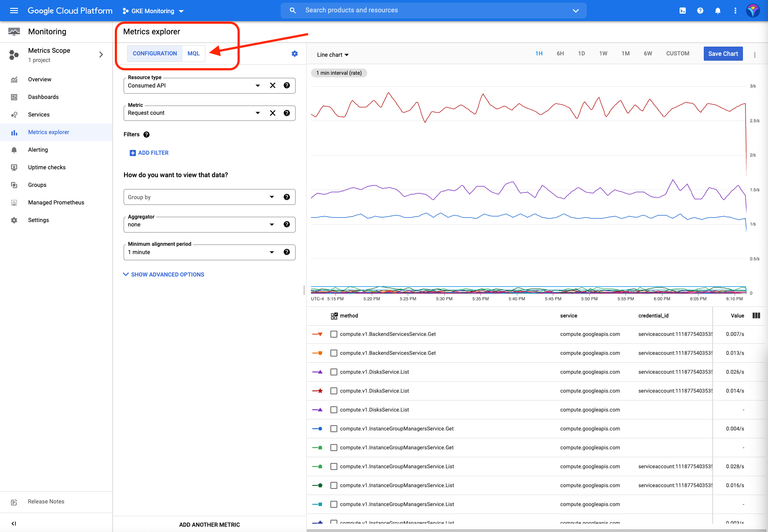
Task: Open the Help question mark in top bar
Action: pos(700,11)
